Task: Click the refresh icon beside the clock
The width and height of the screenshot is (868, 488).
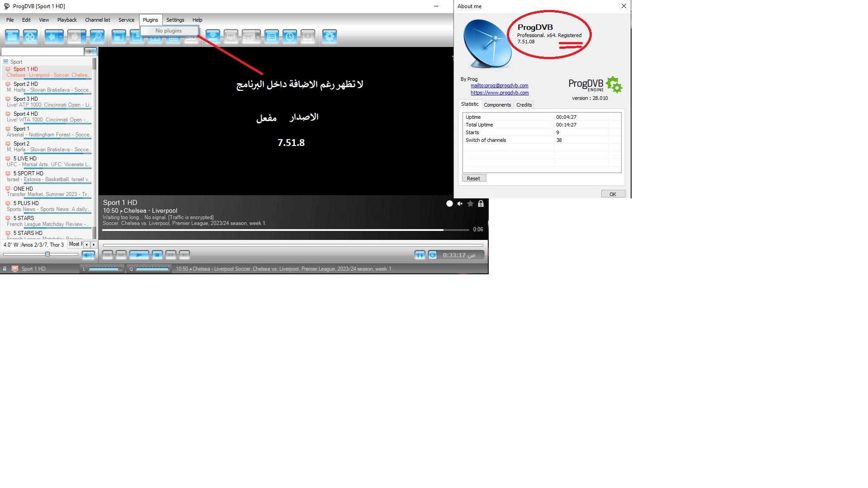Action: tap(433, 255)
